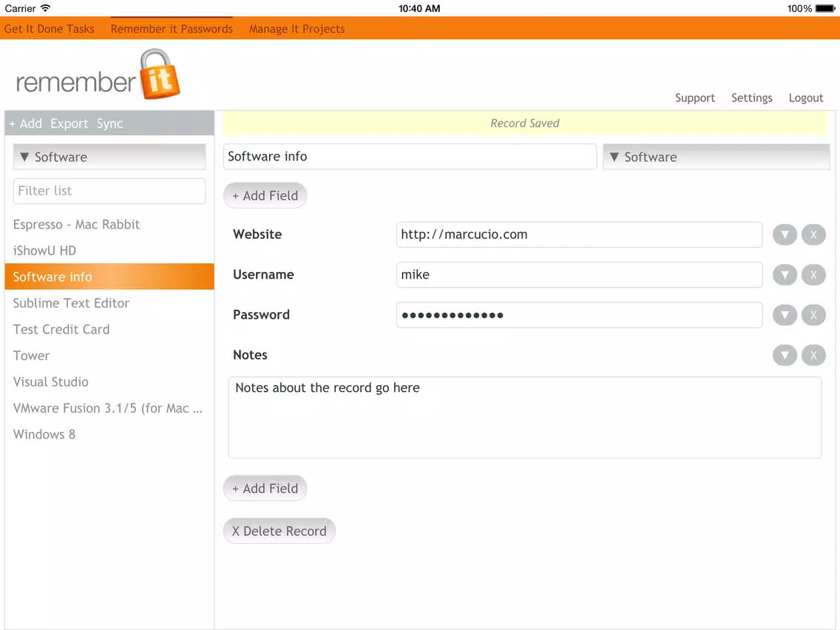Click inside the Notes text area
The height and width of the screenshot is (630, 840).
click(524, 418)
